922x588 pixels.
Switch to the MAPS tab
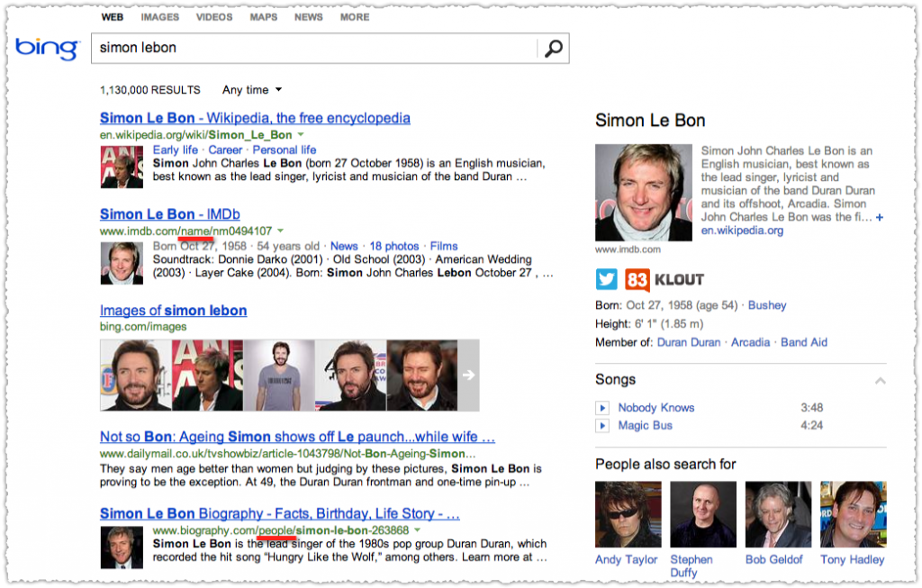[x=264, y=17]
